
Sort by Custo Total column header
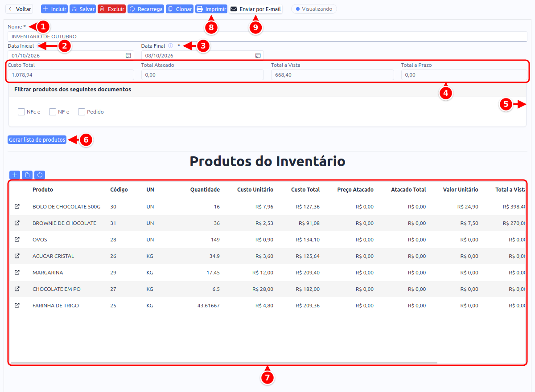(305, 190)
